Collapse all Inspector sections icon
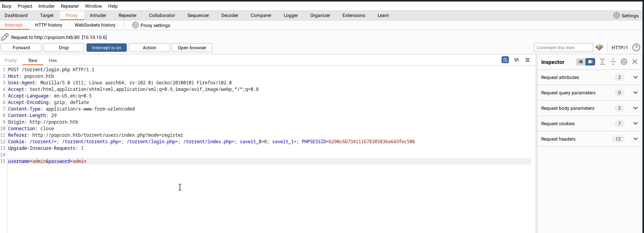Image resolution: width=644 pixels, height=233 pixels. 613,62
